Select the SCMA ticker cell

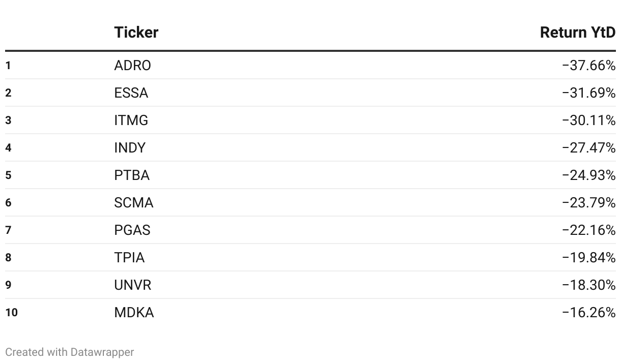pyautogui.click(x=133, y=203)
